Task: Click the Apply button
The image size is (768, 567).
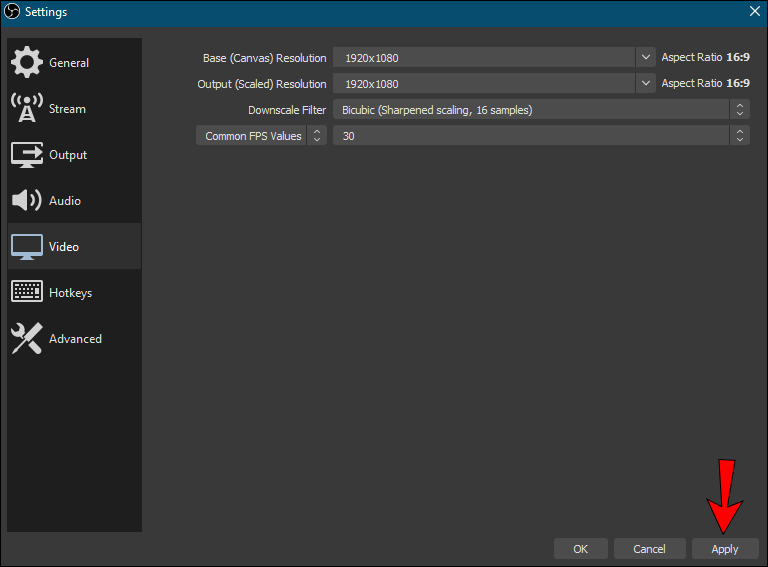Action: coord(725,549)
